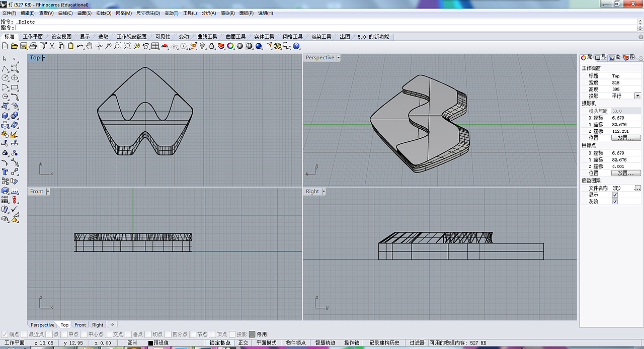
Task: Save the model with the floppy icon
Action: (24, 46)
